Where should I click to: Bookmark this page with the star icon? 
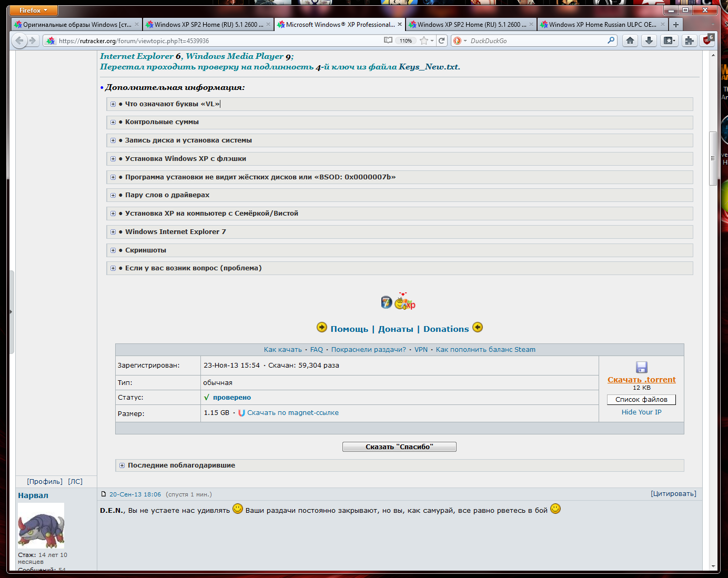424,40
